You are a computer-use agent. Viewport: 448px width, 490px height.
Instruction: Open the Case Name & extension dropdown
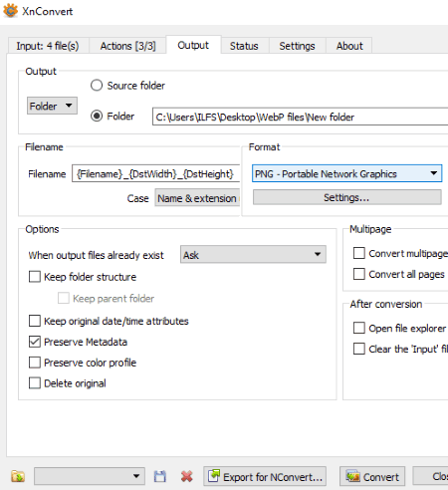[197, 198]
